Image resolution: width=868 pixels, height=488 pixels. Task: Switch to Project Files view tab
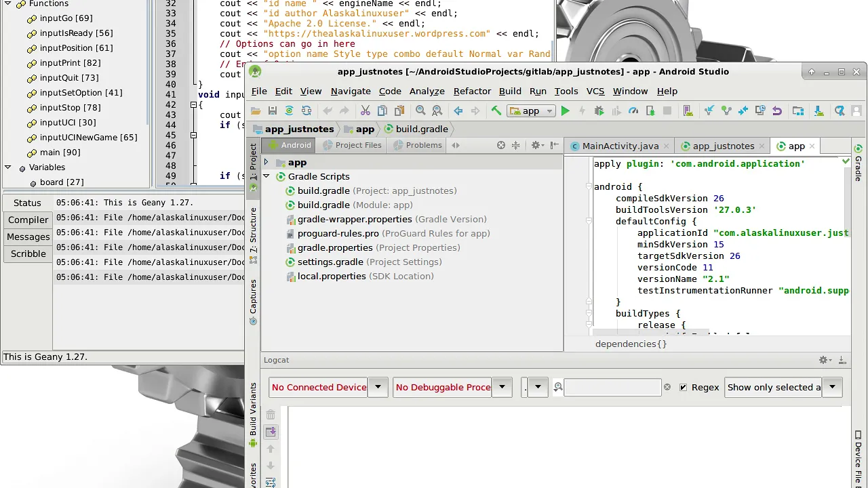[351, 145]
